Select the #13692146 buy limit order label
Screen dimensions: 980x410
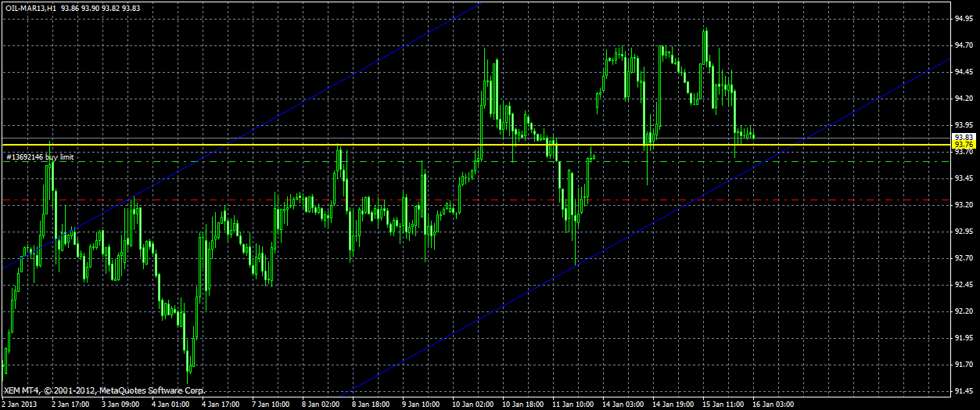pyautogui.click(x=39, y=157)
